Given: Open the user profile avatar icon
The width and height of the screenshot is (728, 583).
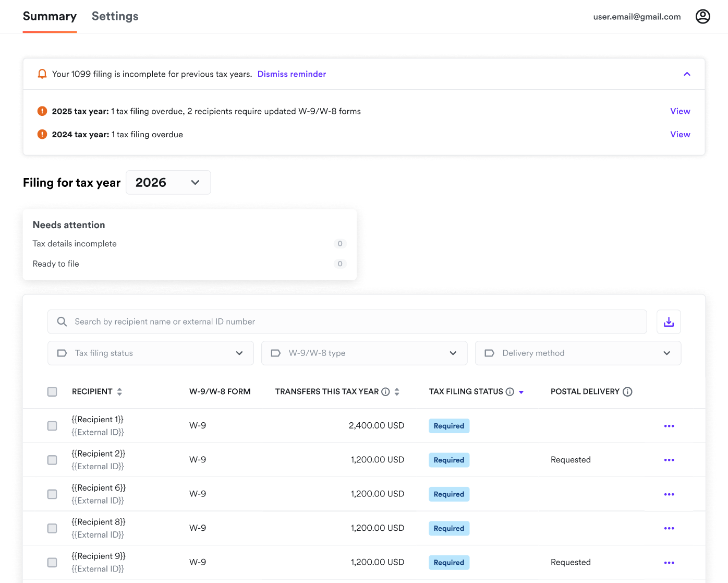Looking at the screenshot, I should (x=702, y=17).
